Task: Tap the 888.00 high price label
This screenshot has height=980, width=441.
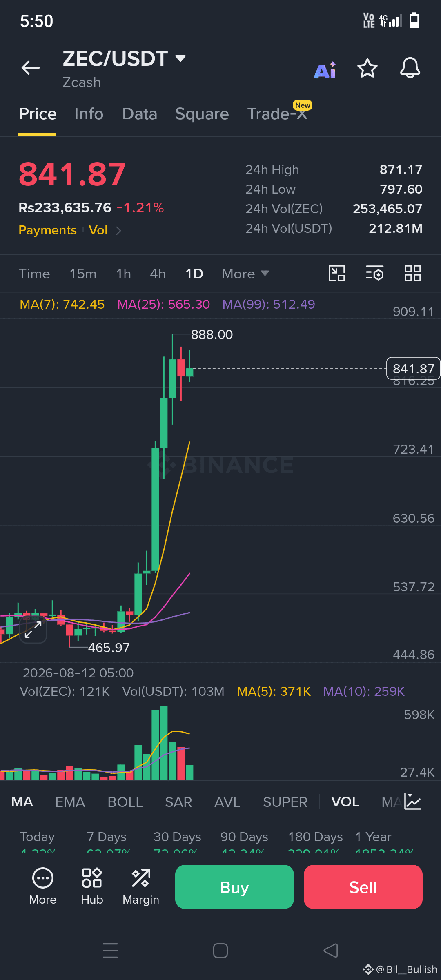Action: coord(212,334)
